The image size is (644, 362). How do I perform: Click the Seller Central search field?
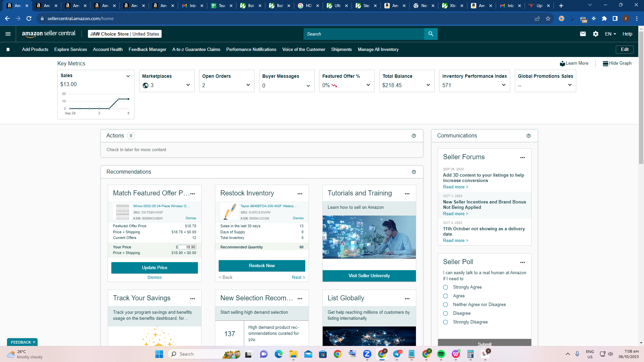pyautogui.click(x=364, y=34)
